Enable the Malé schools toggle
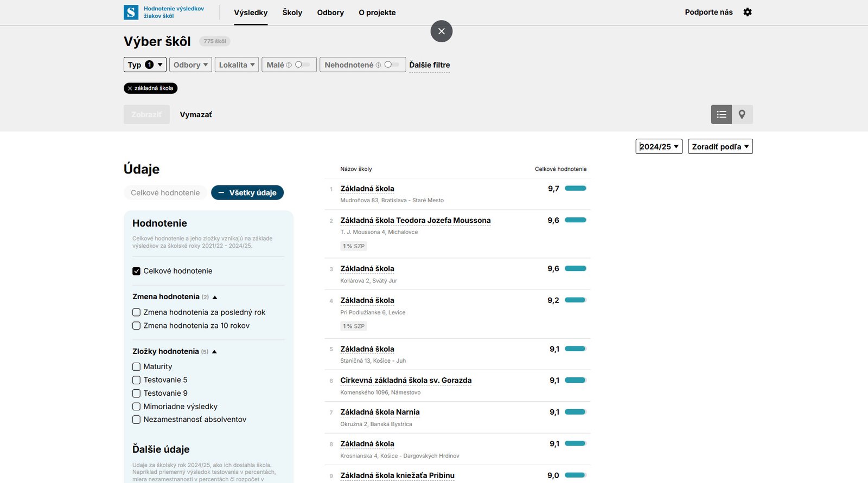Image resolution: width=868 pixels, height=483 pixels. pyautogui.click(x=302, y=65)
